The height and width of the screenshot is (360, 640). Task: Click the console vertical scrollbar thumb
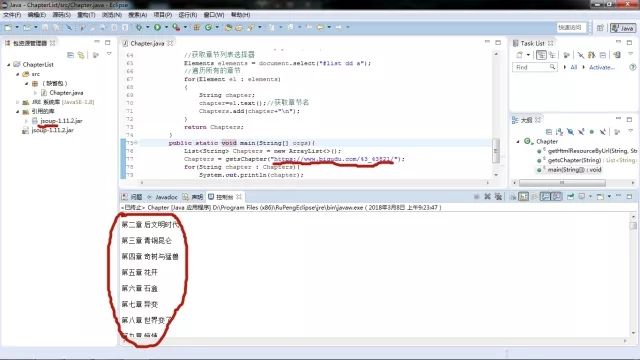click(633, 225)
